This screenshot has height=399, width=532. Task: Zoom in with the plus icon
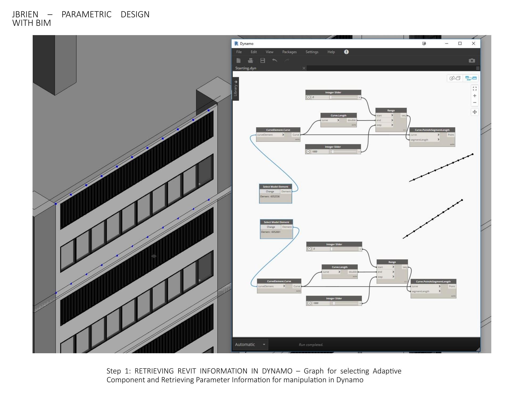coord(475,96)
